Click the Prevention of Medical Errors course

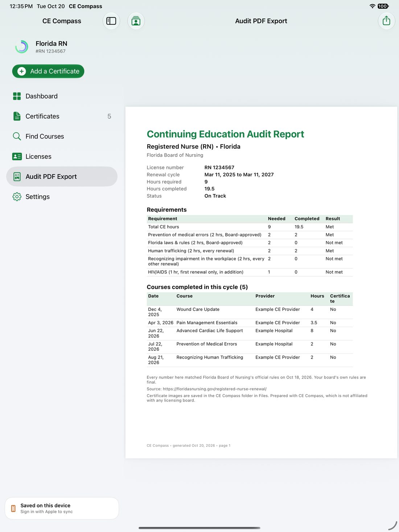coord(207,344)
